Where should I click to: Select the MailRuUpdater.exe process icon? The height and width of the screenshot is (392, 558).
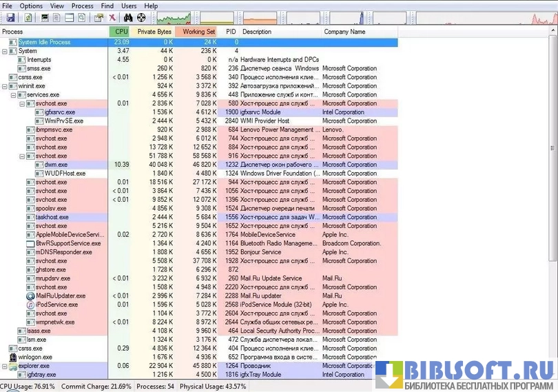(30, 296)
